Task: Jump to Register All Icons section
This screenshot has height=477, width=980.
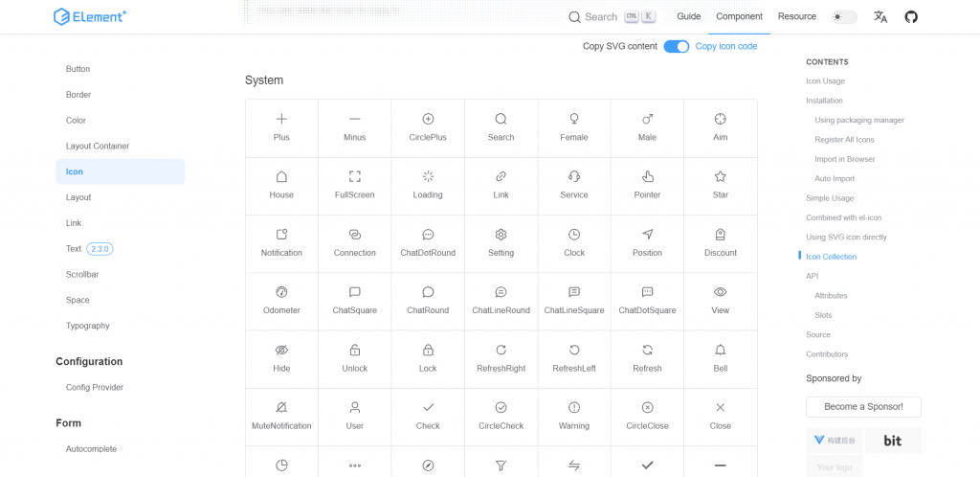Action: [x=844, y=140]
